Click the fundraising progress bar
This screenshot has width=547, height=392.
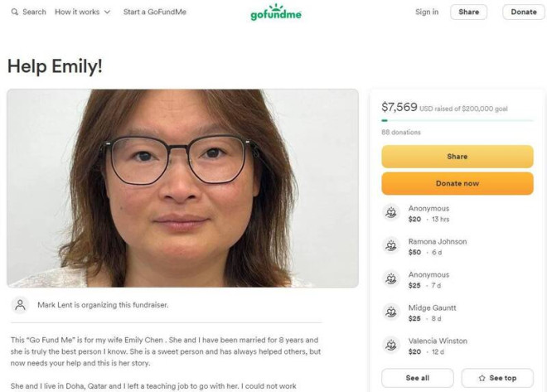pyautogui.click(x=457, y=121)
